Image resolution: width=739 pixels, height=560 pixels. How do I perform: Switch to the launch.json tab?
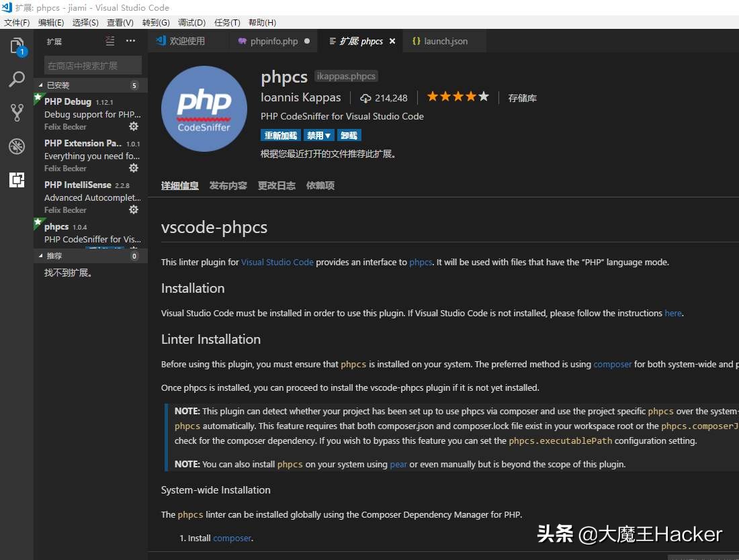[x=445, y=41]
